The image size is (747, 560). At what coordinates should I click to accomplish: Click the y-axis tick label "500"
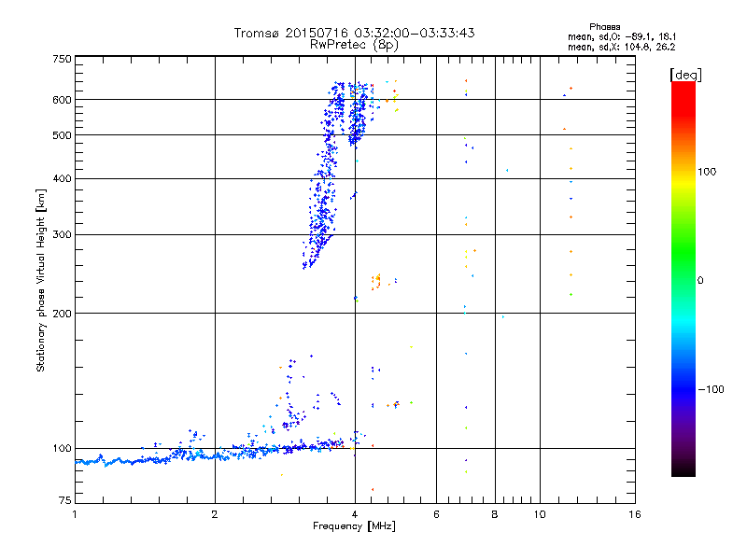pyautogui.click(x=62, y=135)
